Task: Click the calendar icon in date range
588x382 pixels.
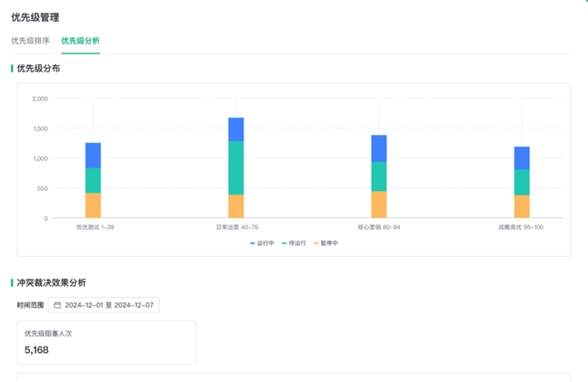Action: coord(58,305)
